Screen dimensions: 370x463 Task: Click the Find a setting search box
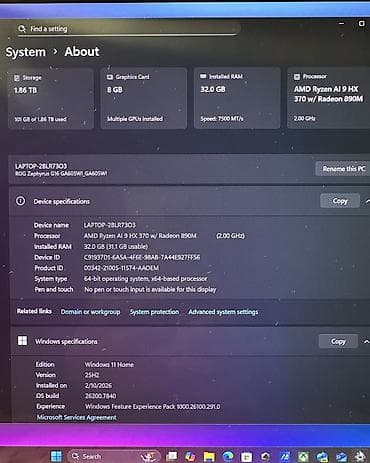click(128, 29)
